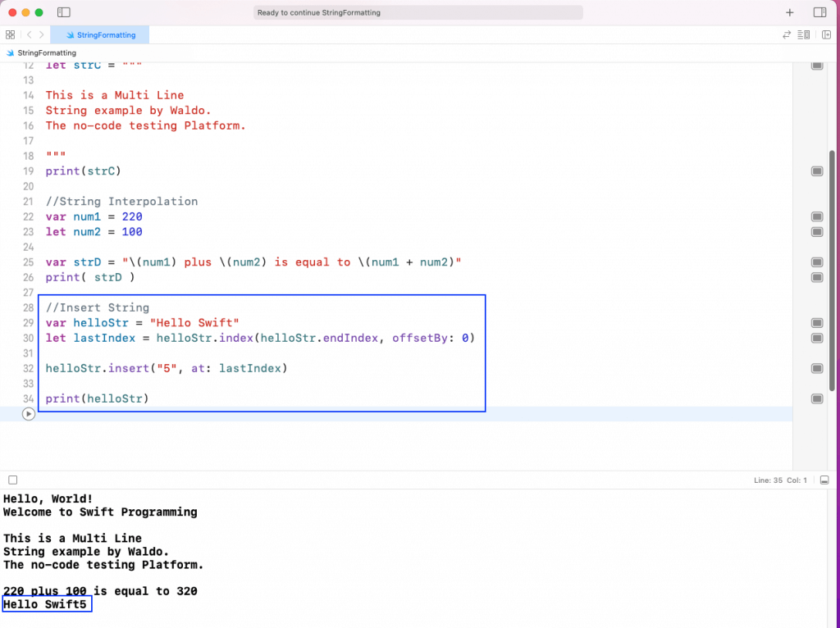This screenshot has width=840, height=628.
Task: Hide the debug console area
Action: point(824,480)
